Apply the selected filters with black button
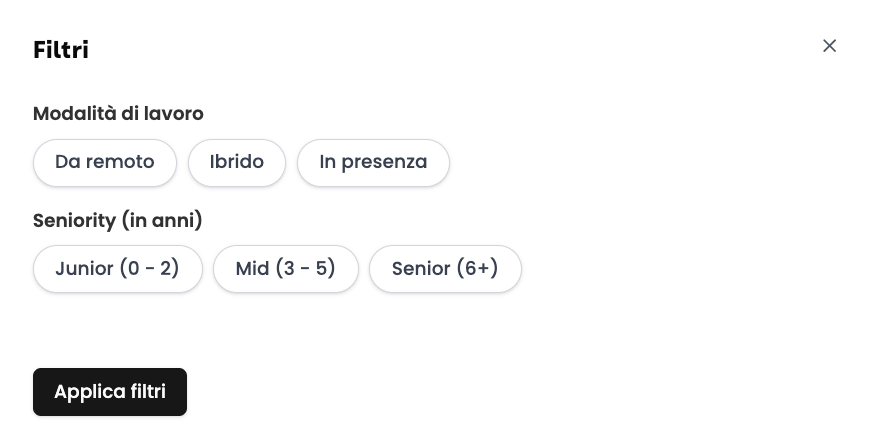This screenshot has height=440, width=872. (110, 392)
